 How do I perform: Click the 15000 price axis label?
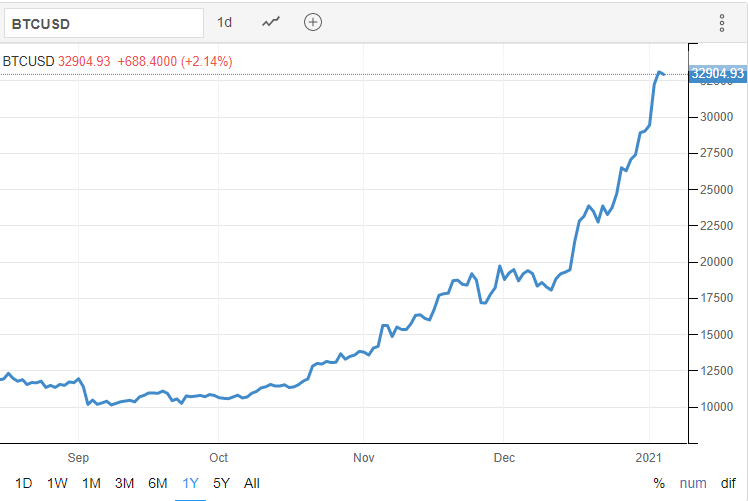click(717, 335)
